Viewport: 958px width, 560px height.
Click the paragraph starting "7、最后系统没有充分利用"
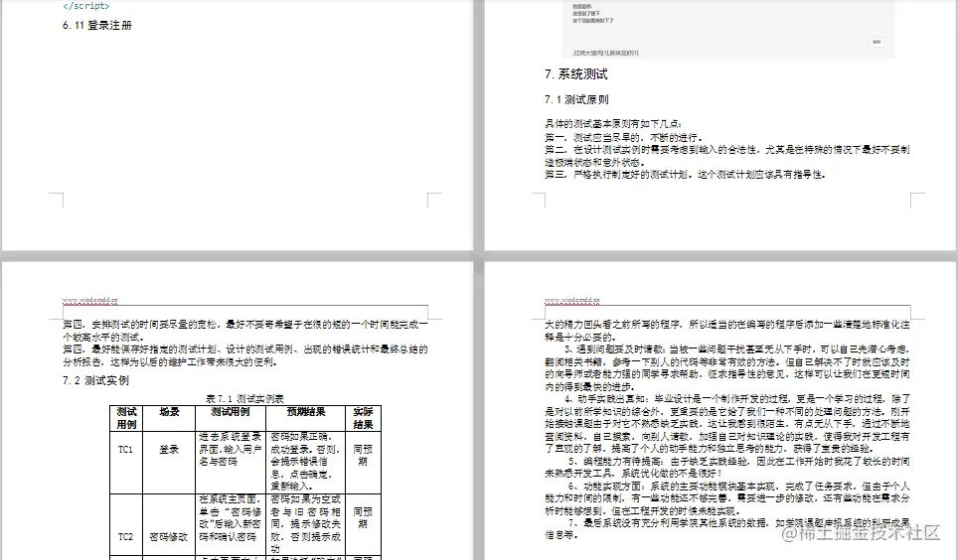coord(727,529)
